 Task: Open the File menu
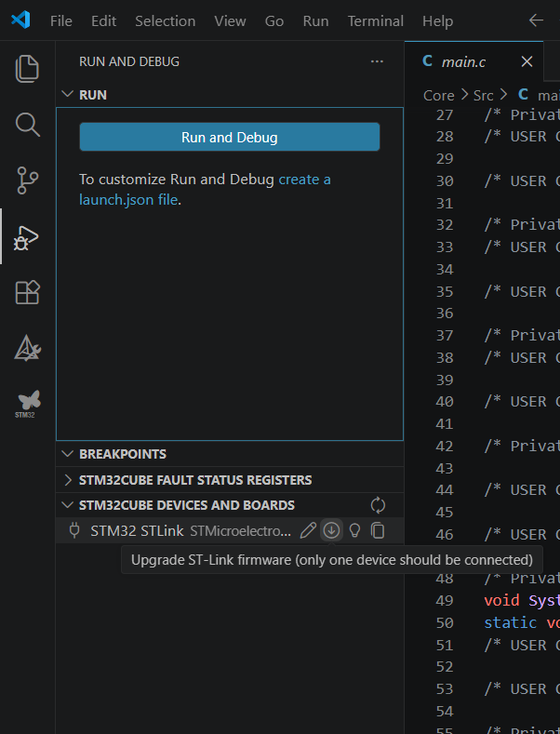coord(61,21)
